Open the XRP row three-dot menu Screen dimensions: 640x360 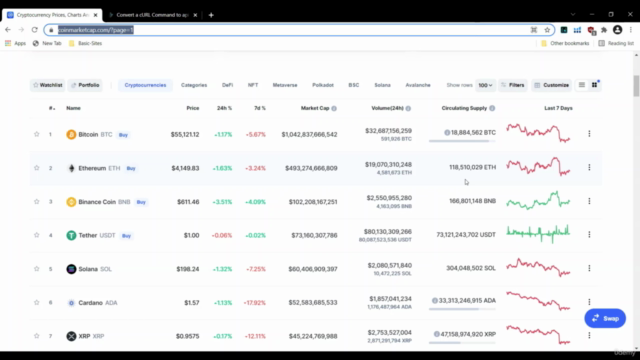[589, 336]
